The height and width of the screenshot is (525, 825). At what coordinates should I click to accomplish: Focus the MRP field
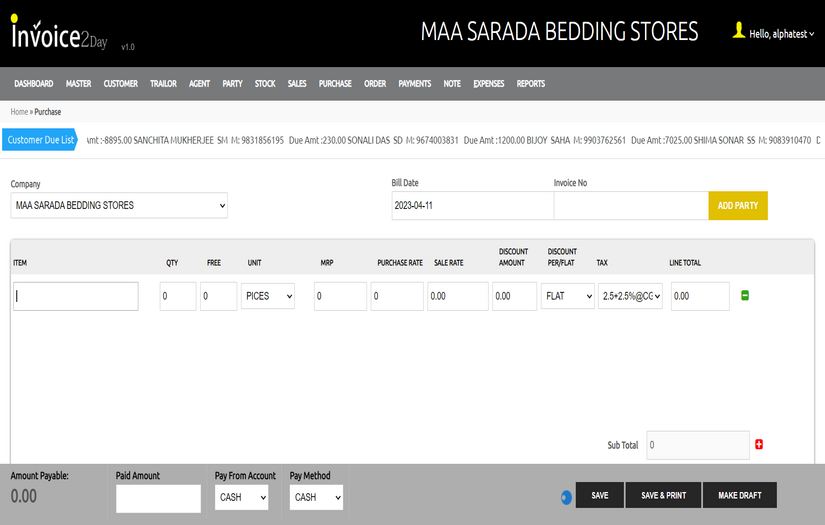point(340,296)
